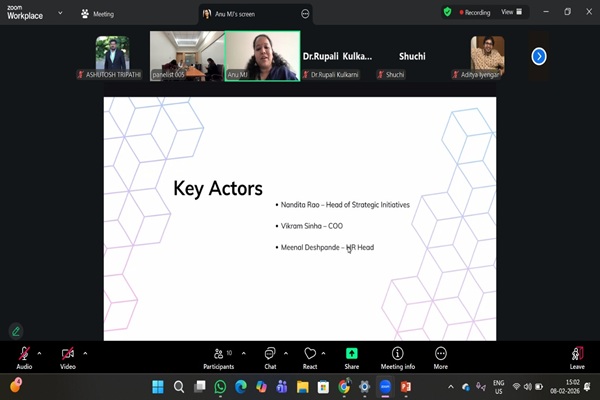Click the green encryption shield icon
This screenshot has width=600, height=400.
coord(447,12)
